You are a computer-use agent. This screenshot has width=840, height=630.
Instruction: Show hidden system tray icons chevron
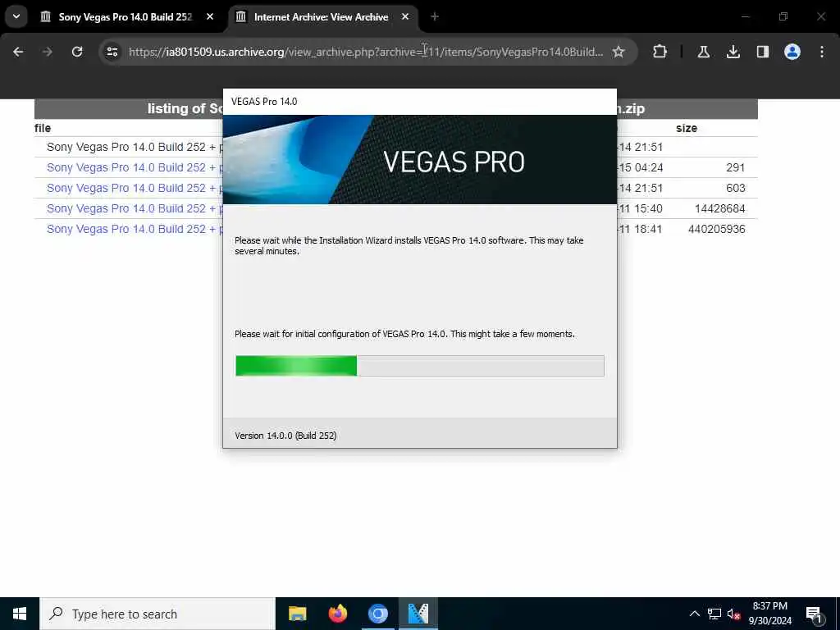[x=694, y=614]
